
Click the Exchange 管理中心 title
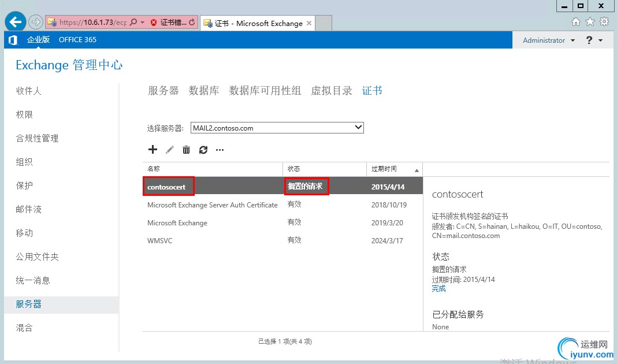coord(69,65)
